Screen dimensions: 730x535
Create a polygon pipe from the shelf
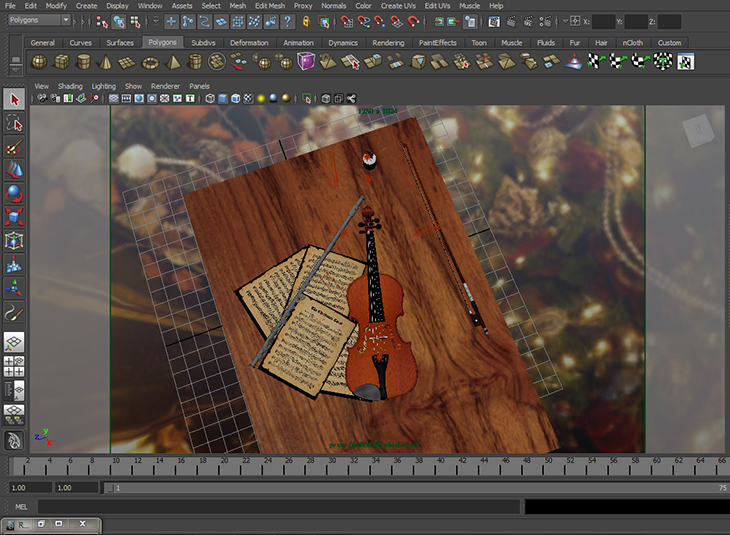tap(195, 62)
